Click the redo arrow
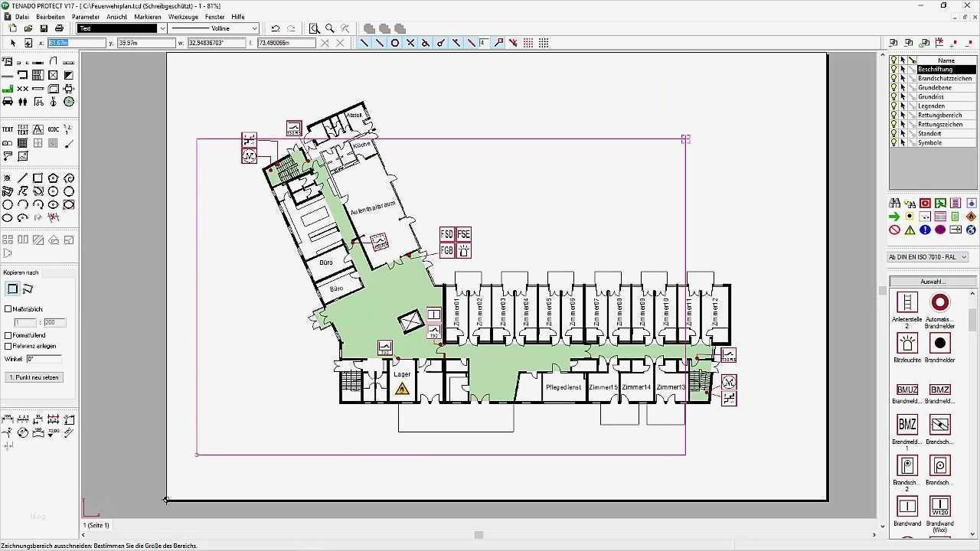 click(x=291, y=28)
